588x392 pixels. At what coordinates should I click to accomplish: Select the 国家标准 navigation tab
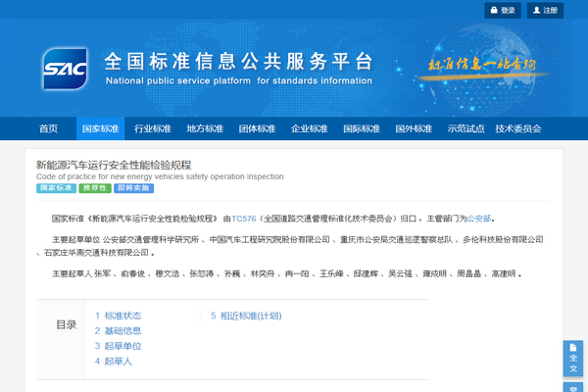[100, 128]
